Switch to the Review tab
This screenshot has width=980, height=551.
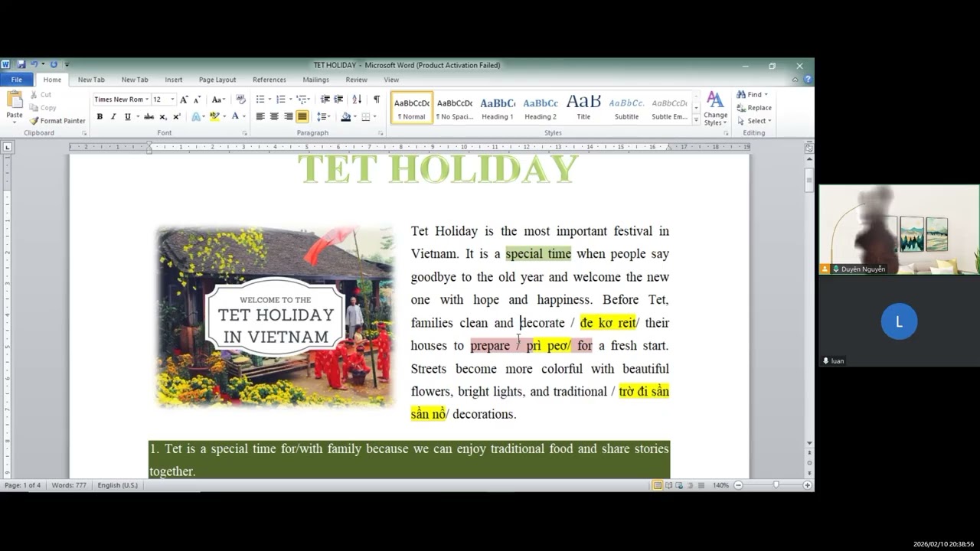[356, 80]
